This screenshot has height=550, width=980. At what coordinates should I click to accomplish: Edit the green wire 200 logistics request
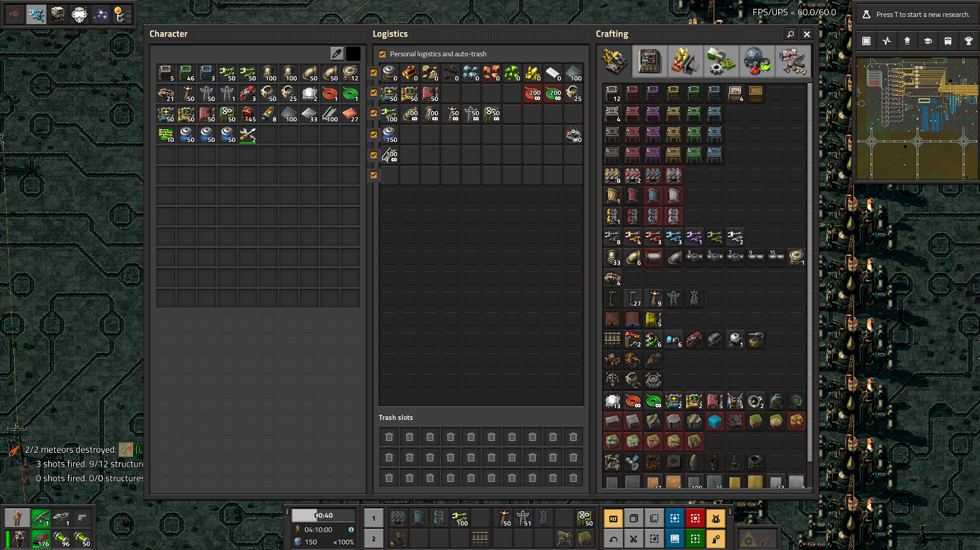(553, 94)
